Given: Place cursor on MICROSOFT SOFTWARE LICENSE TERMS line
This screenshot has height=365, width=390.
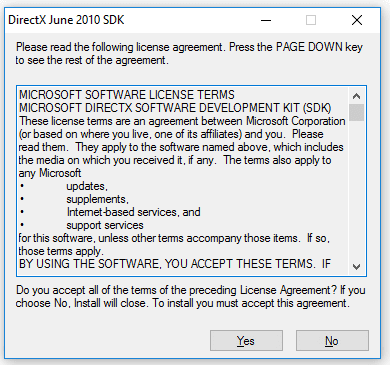Looking at the screenshot, I should click(127, 95).
